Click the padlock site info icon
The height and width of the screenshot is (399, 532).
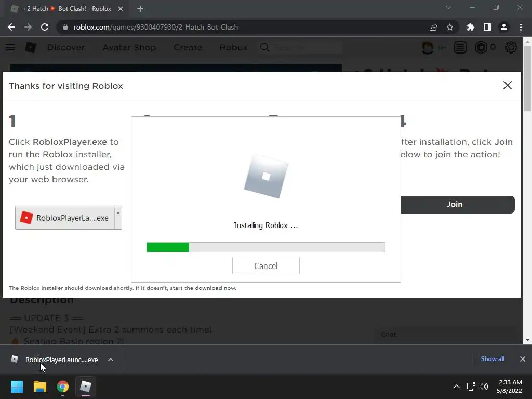pos(65,27)
